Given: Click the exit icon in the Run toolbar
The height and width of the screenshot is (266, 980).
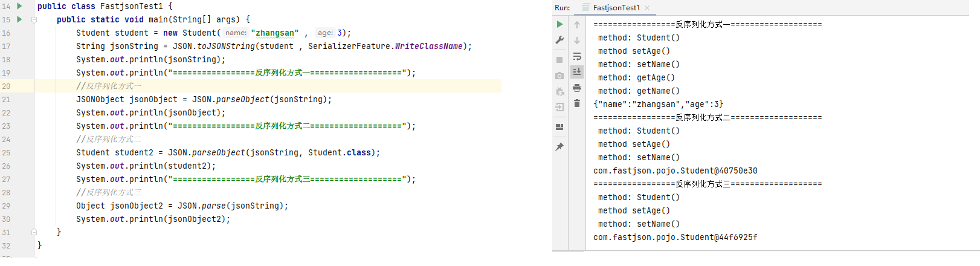Looking at the screenshot, I should coord(559,107).
